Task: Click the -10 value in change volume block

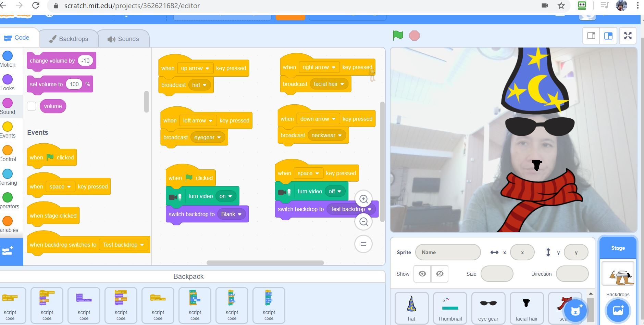Action: (x=86, y=61)
